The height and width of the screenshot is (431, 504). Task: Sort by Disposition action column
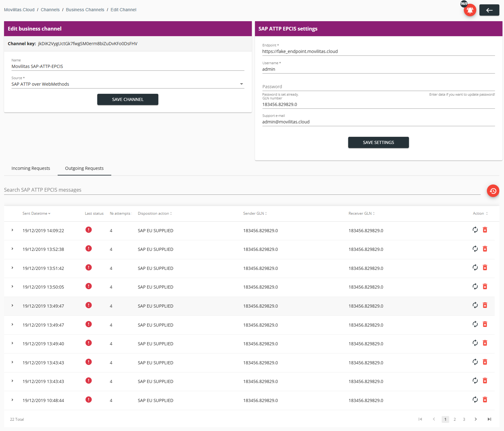155,213
